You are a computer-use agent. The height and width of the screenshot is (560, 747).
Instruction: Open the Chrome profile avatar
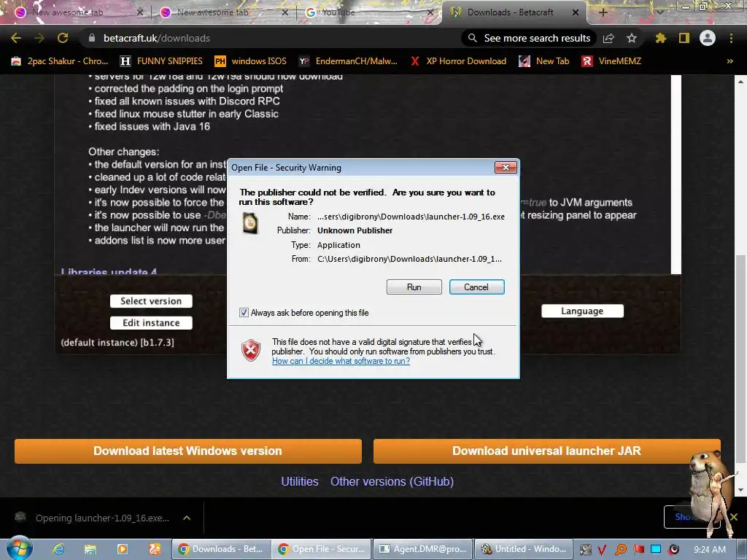(x=708, y=38)
